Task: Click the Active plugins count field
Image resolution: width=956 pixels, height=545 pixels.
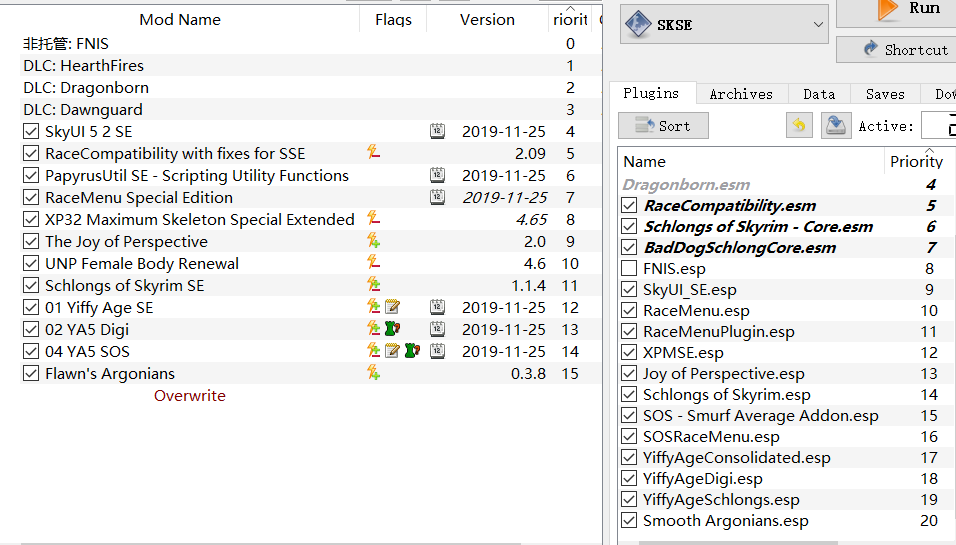Action: pyautogui.click(x=939, y=126)
